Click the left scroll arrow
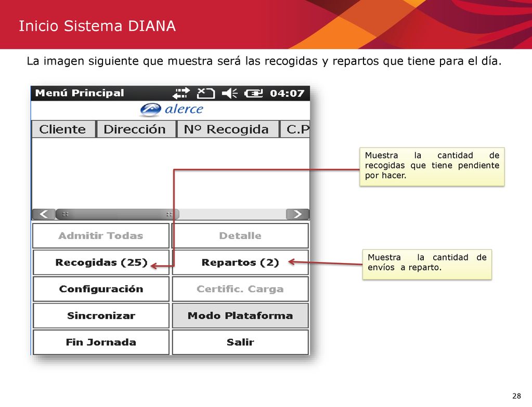 (44, 214)
